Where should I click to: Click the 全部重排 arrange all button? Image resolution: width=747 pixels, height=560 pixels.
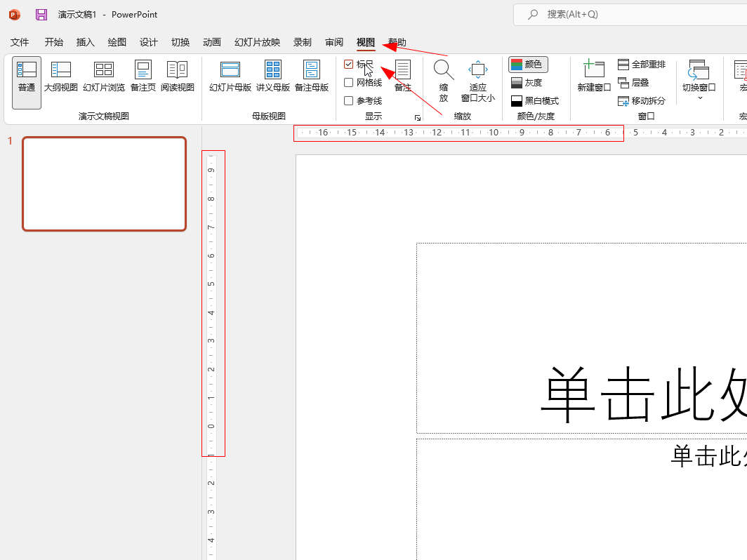pos(642,65)
